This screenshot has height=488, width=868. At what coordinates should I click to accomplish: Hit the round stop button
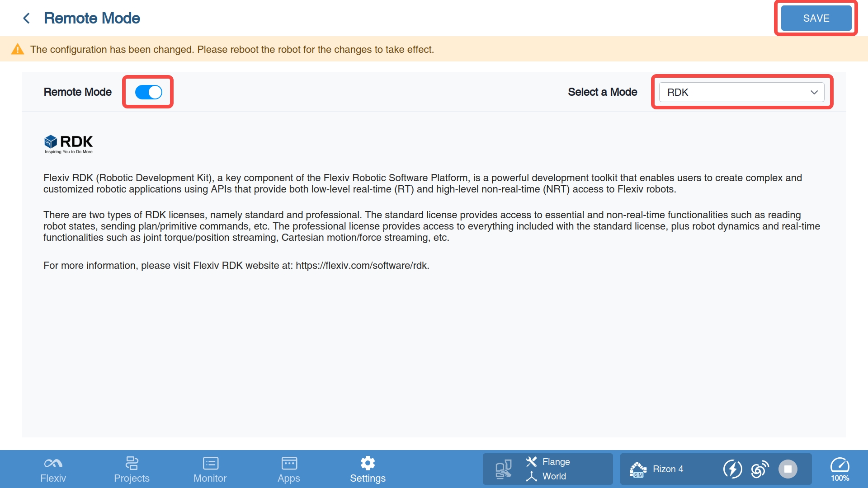pos(788,469)
